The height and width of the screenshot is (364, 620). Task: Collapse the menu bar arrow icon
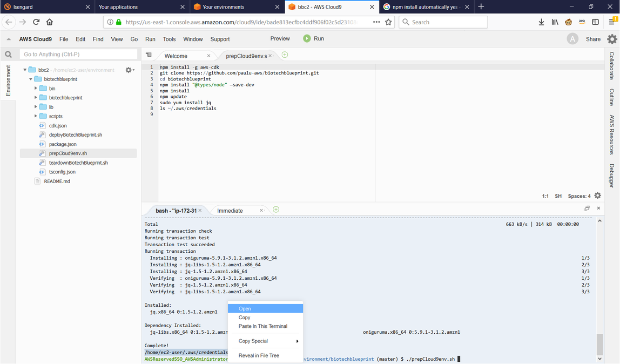8,39
